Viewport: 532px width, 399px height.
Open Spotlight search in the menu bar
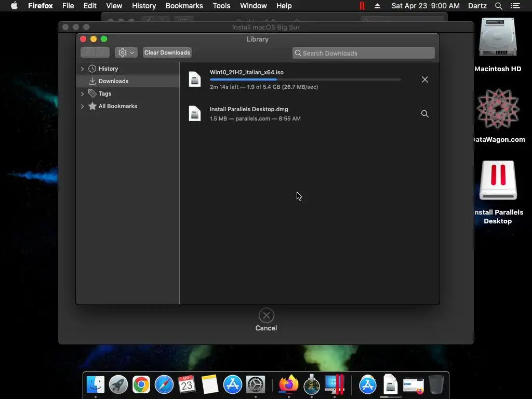[x=498, y=6]
